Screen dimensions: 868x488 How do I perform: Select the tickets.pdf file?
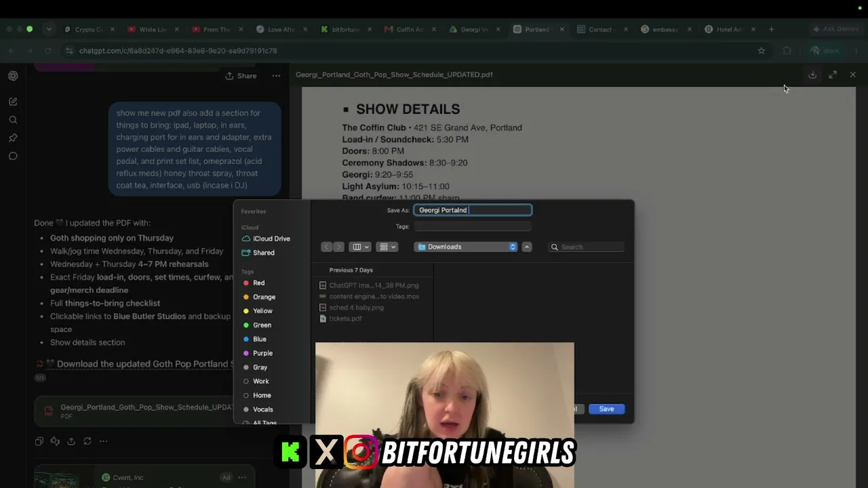tap(340, 319)
